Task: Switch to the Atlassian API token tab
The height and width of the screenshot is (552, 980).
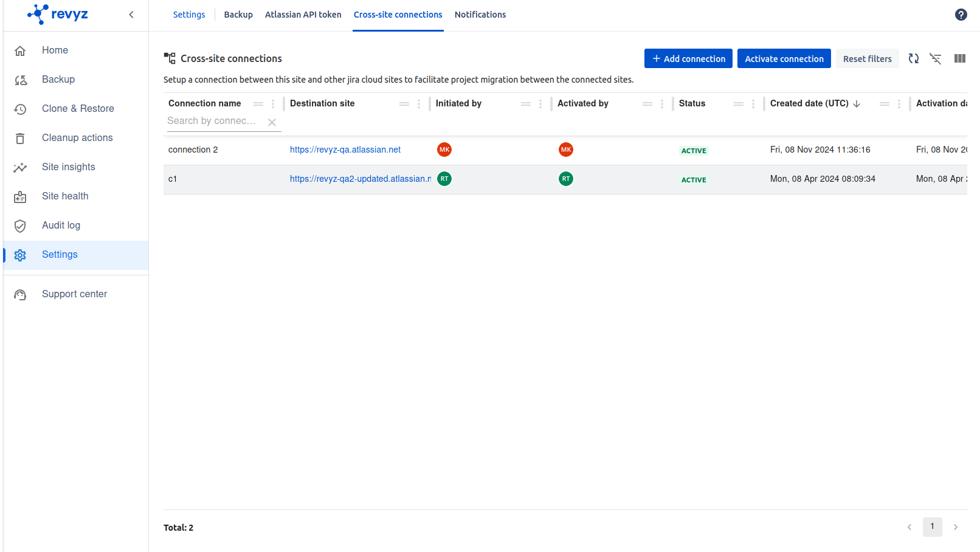Action: tap(303, 15)
